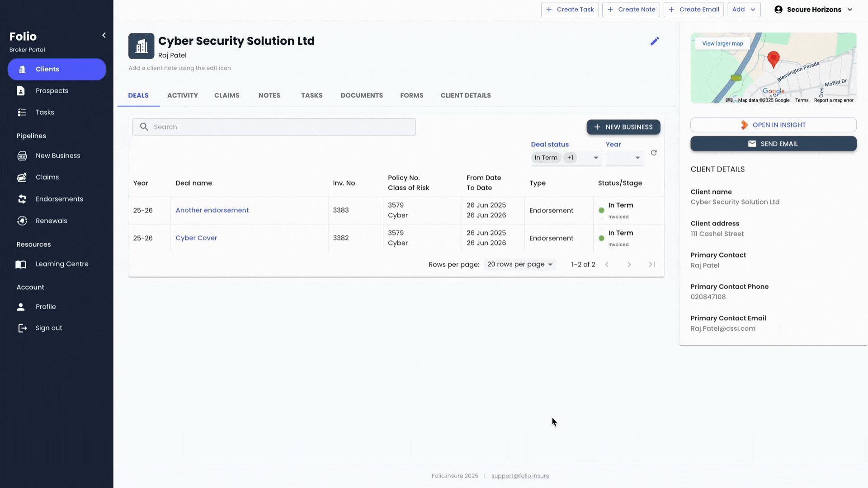The width and height of the screenshot is (868, 488).
Task: Open the Documents tab
Action: pos(361,96)
